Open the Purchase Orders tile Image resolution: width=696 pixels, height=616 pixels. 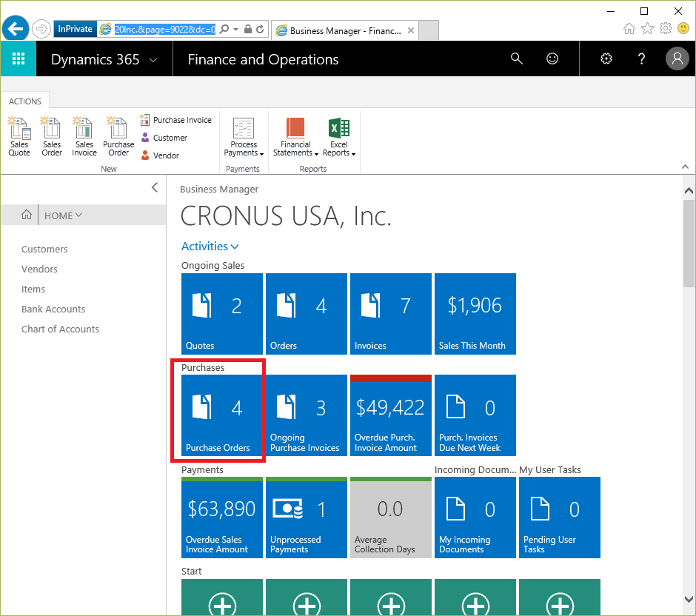[x=222, y=415]
